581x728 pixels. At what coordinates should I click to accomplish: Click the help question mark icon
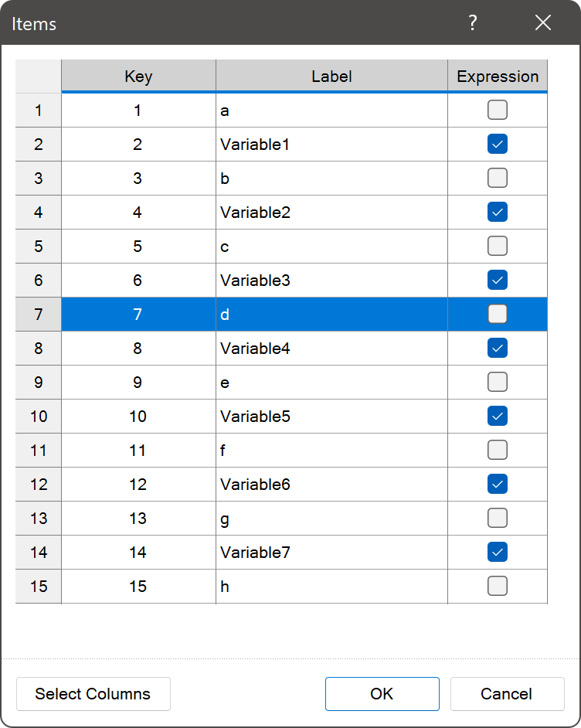point(472,22)
